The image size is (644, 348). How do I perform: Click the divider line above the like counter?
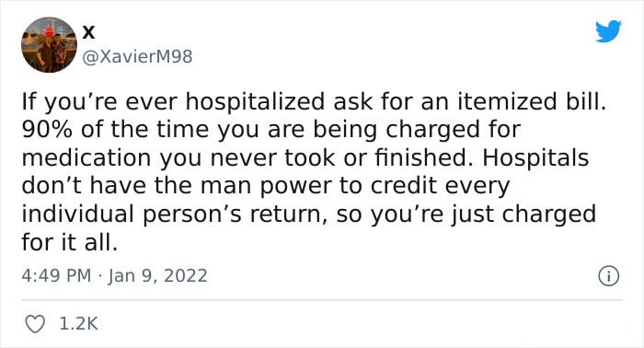point(322,300)
